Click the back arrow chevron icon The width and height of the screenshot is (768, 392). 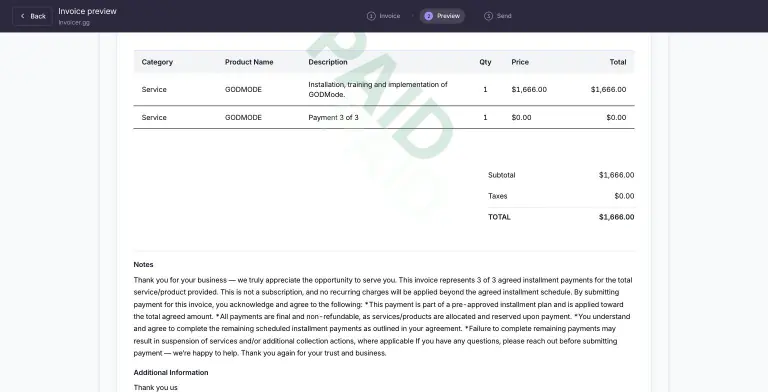click(23, 16)
